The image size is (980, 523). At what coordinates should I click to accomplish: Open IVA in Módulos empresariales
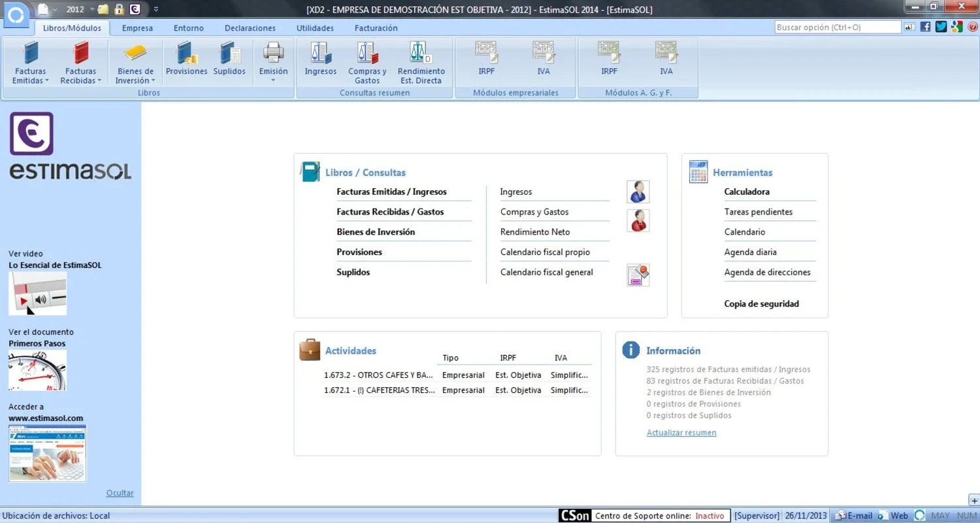tap(544, 59)
